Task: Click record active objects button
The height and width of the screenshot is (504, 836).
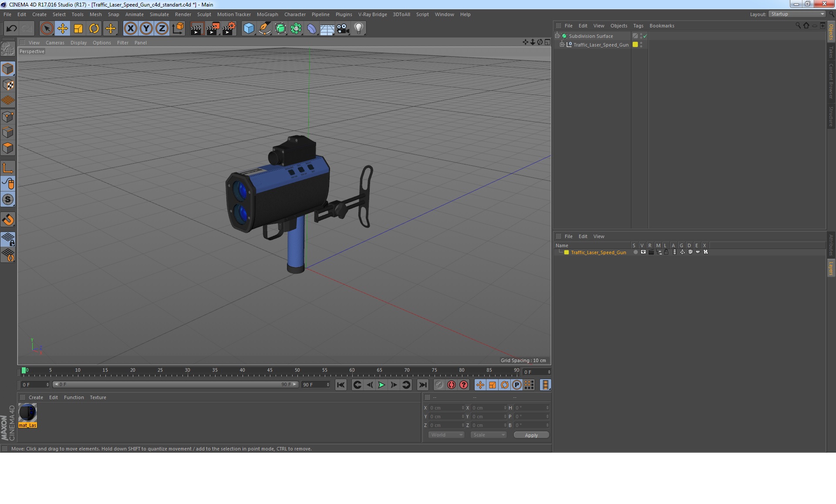Action: click(x=439, y=385)
